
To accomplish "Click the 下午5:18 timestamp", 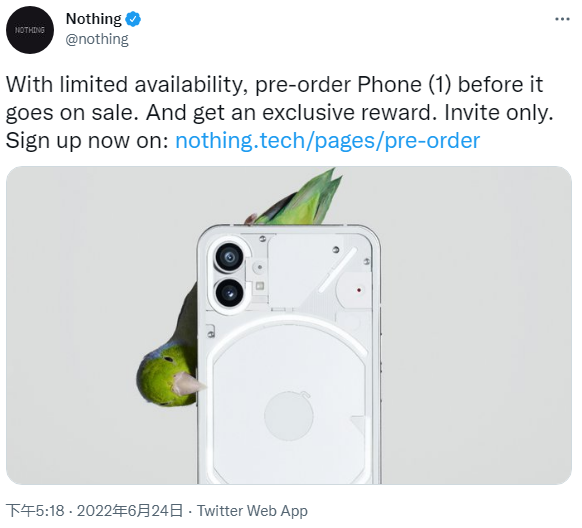I will pos(36,511).
